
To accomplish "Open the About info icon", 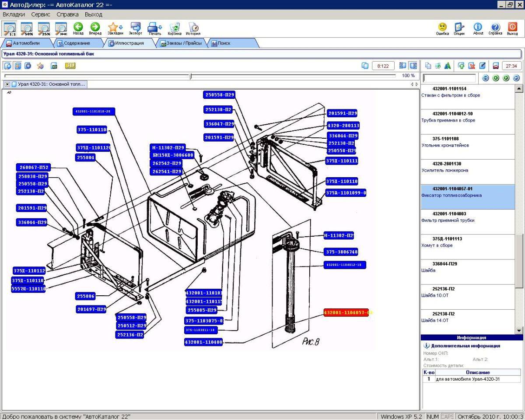I will click(x=478, y=28).
